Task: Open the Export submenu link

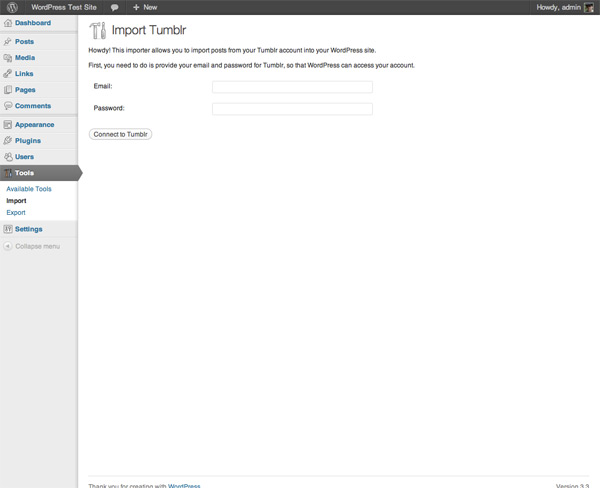Action: point(16,212)
